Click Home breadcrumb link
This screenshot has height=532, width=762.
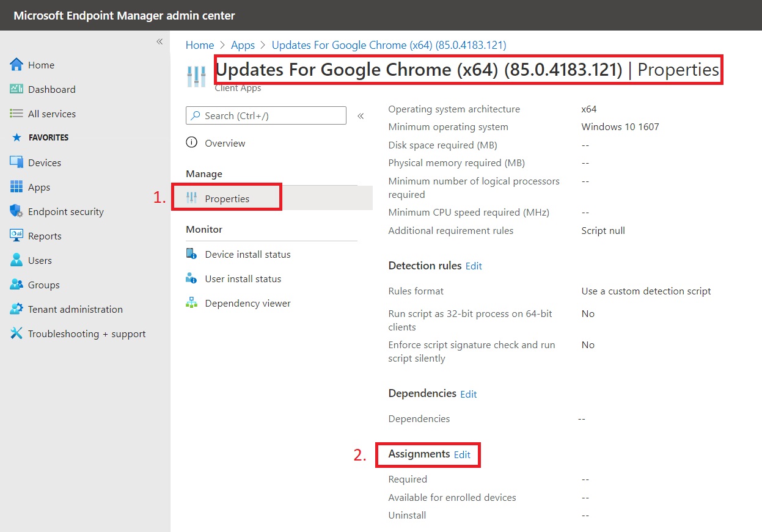click(x=200, y=45)
